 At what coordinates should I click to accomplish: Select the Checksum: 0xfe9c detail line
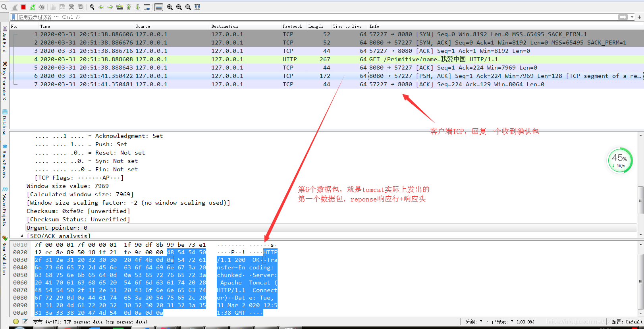(78, 211)
